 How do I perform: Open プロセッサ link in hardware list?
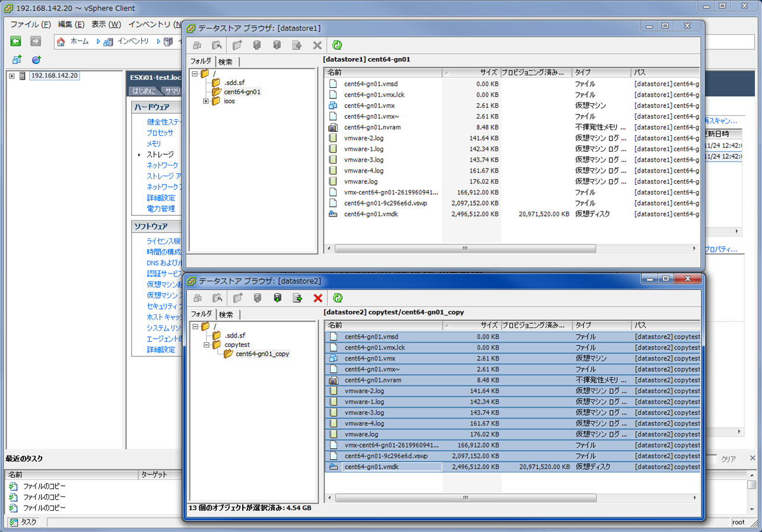pos(160,133)
